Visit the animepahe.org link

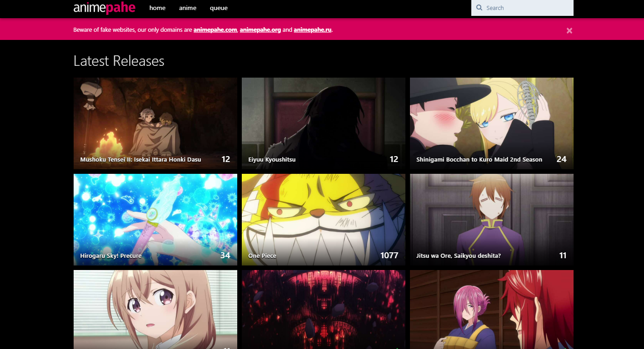click(x=260, y=29)
